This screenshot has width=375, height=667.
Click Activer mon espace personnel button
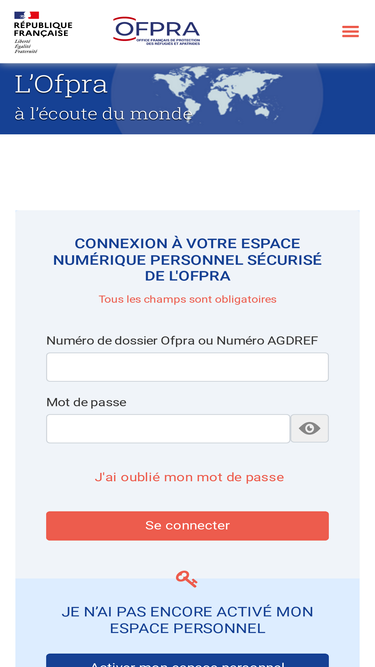coord(188,661)
